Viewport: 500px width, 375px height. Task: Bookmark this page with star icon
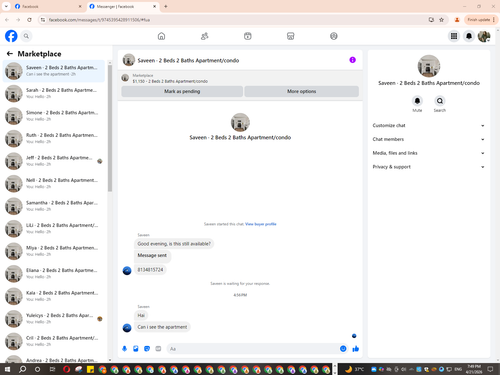441,20
